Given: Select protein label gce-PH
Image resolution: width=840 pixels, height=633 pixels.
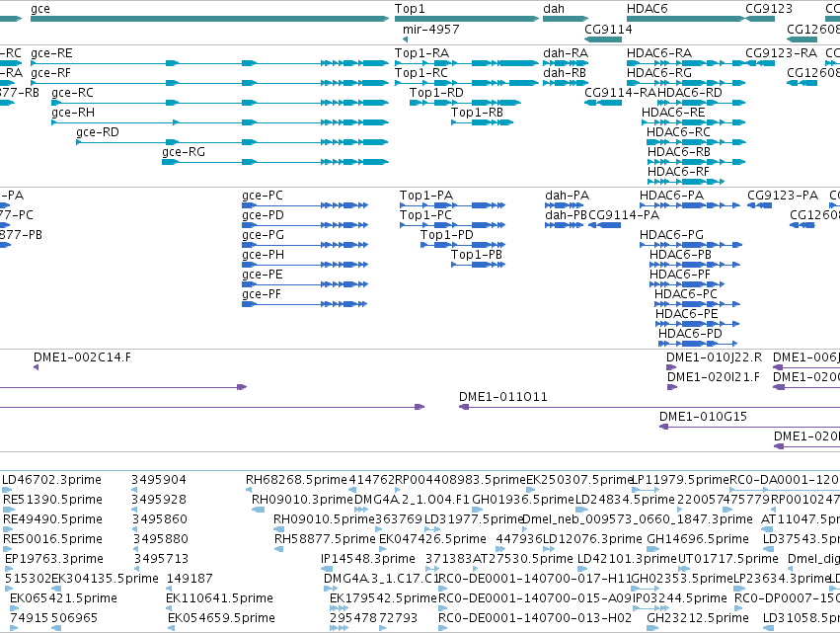Looking at the screenshot, I should click(x=263, y=255).
